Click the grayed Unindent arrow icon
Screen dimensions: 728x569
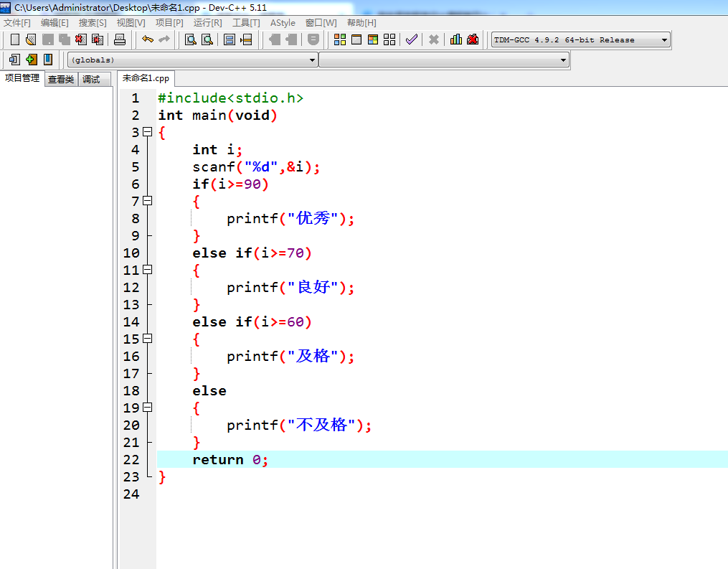point(275,39)
